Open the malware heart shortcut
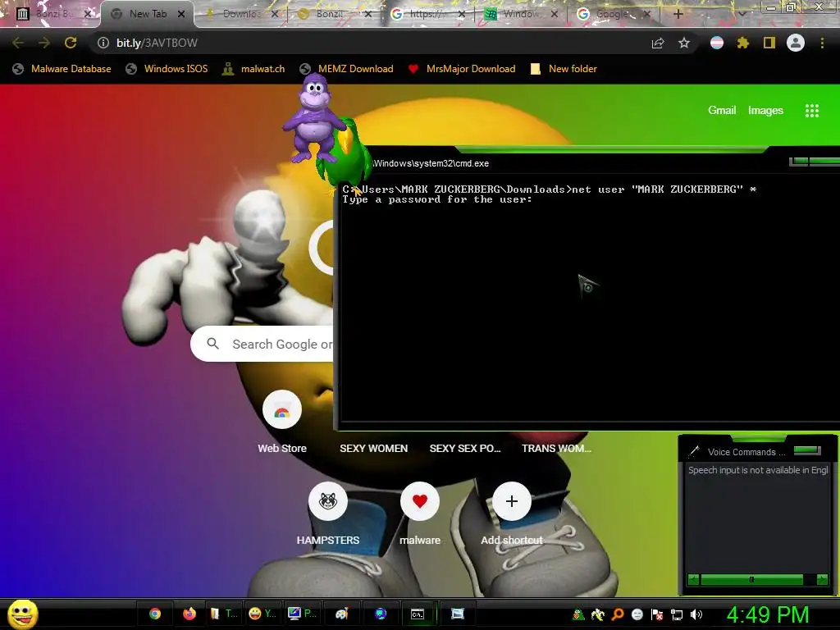The height and width of the screenshot is (630, 840). (x=420, y=501)
